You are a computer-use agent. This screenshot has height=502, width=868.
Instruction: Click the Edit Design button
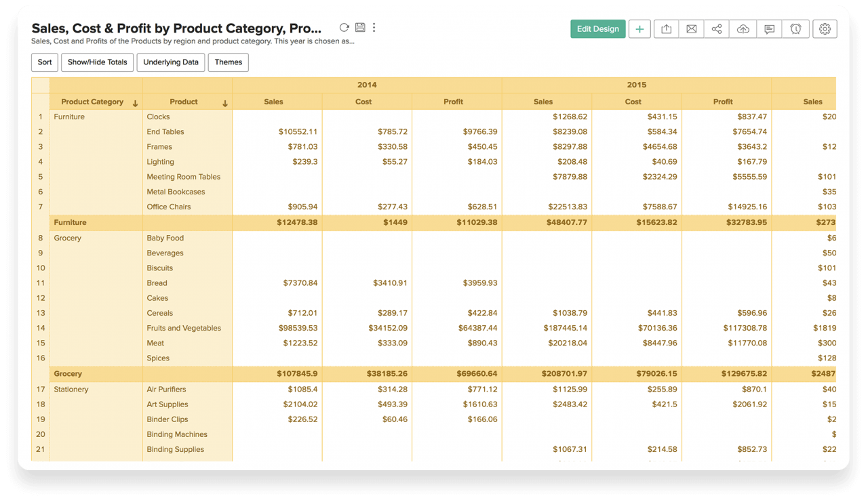coord(597,29)
